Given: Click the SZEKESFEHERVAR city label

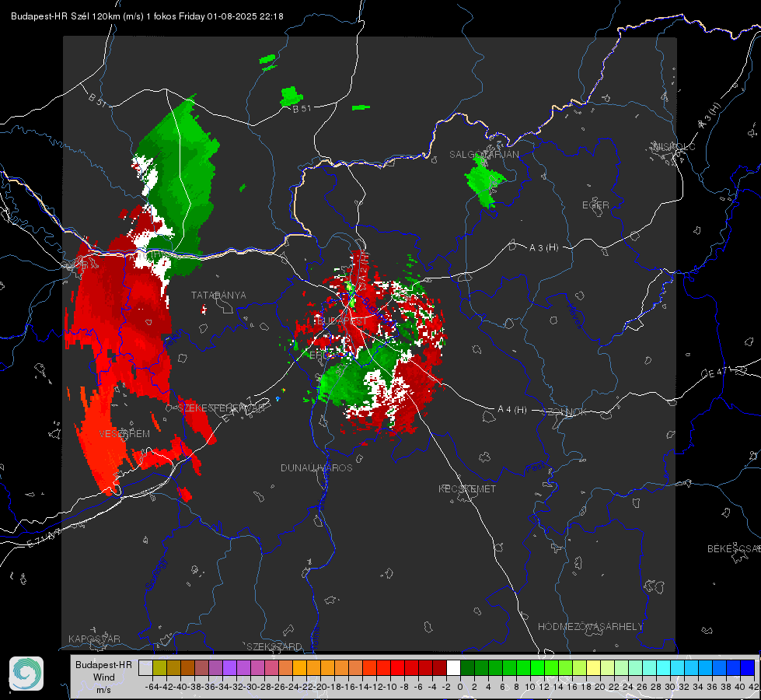Looking at the screenshot, I should coord(223,408).
